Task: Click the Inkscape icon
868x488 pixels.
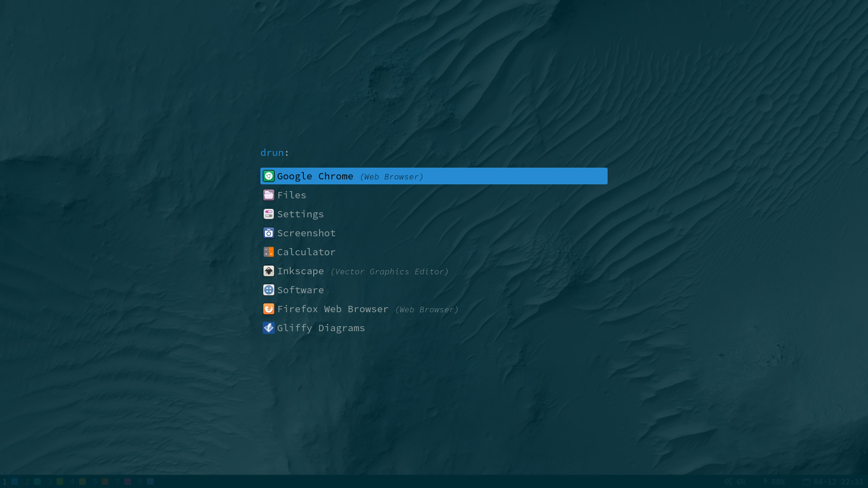Action: pyautogui.click(x=269, y=271)
